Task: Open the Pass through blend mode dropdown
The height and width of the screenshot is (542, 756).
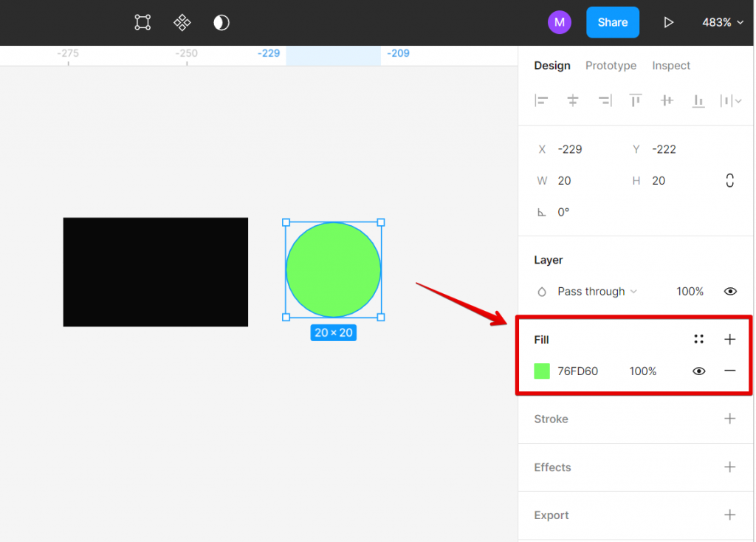Action: (597, 291)
